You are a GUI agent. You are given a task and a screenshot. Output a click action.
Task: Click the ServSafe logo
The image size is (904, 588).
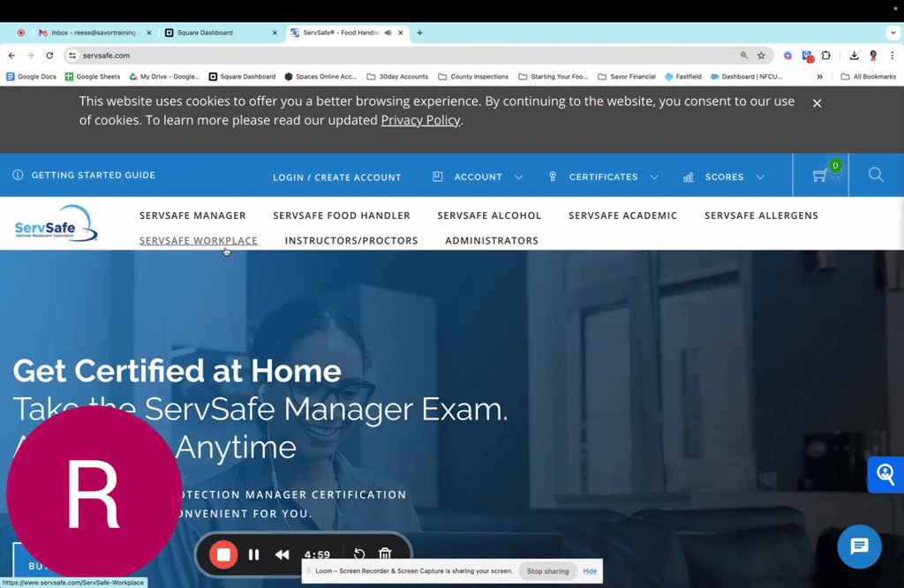[56, 223]
